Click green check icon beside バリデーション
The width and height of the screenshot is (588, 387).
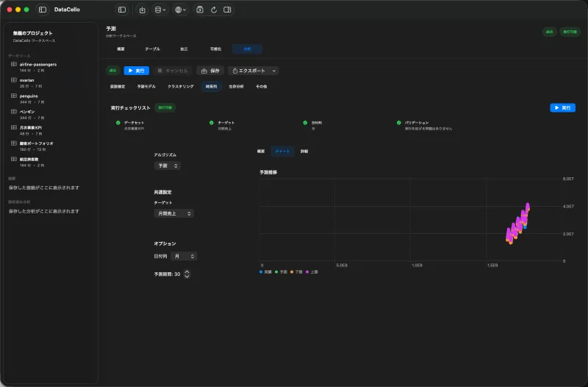tap(398, 123)
